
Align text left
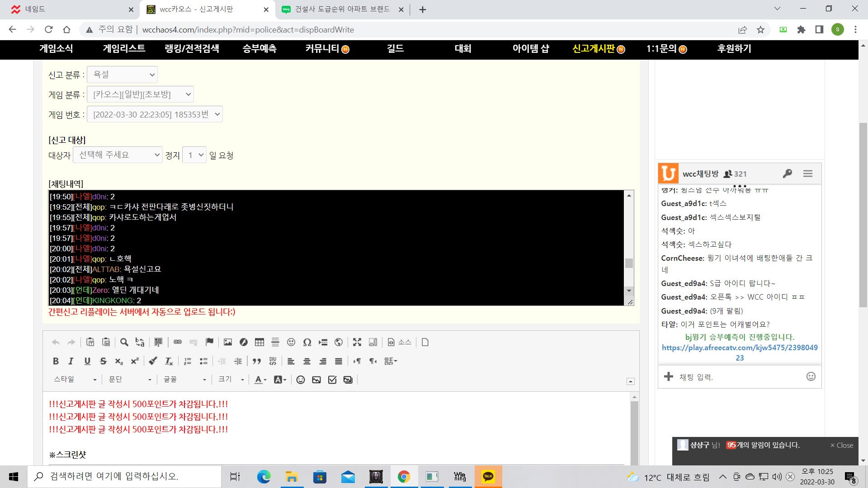(x=291, y=361)
